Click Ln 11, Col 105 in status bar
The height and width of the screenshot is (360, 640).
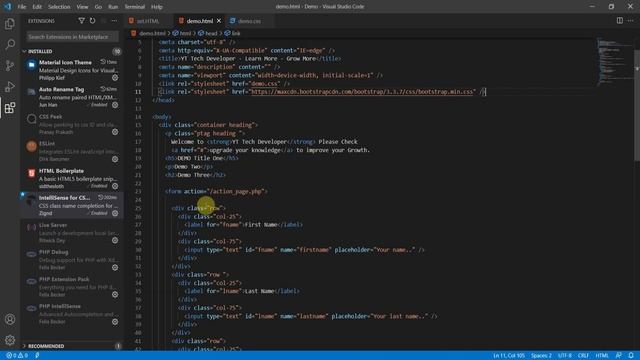point(509,356)
